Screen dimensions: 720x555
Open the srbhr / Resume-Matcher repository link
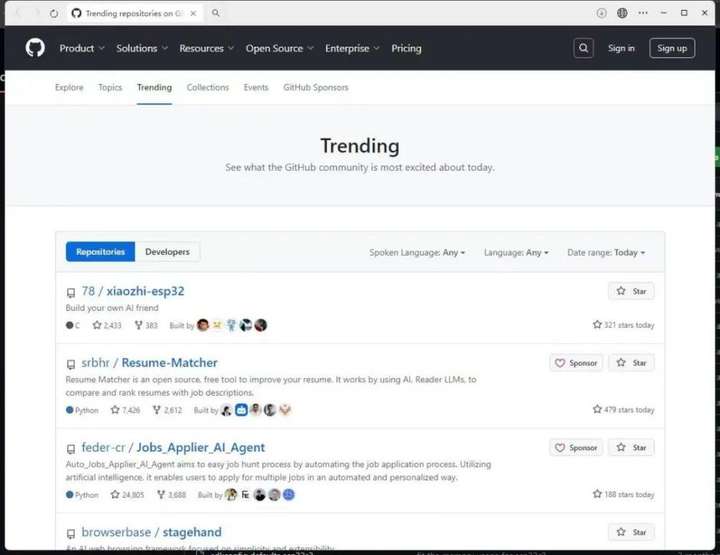[149, 363]
